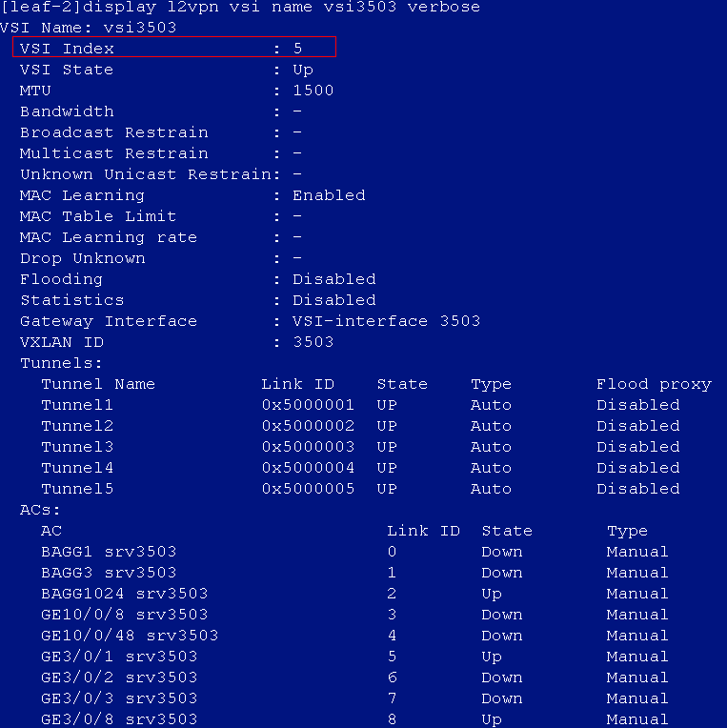Click the Tunnels: section heading
The width and height of the screenshot is (727, 728).
[61, 363]
